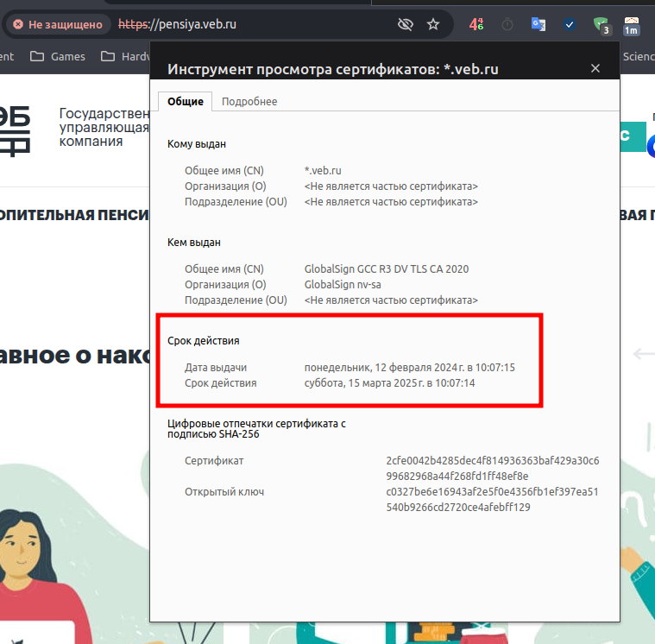Switch to the 'Подробнее' certificate tab
The height and width of the screenshot is (644, 655).
249,102
